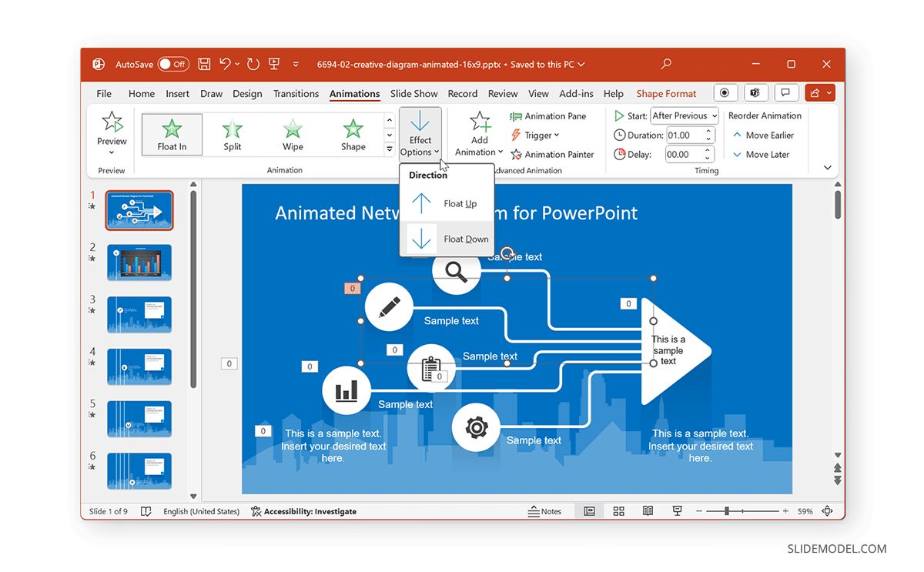The width and height of the screenshot is (924, 572).
Task: Click the Preview animation star icon
Action: [112, 122]
